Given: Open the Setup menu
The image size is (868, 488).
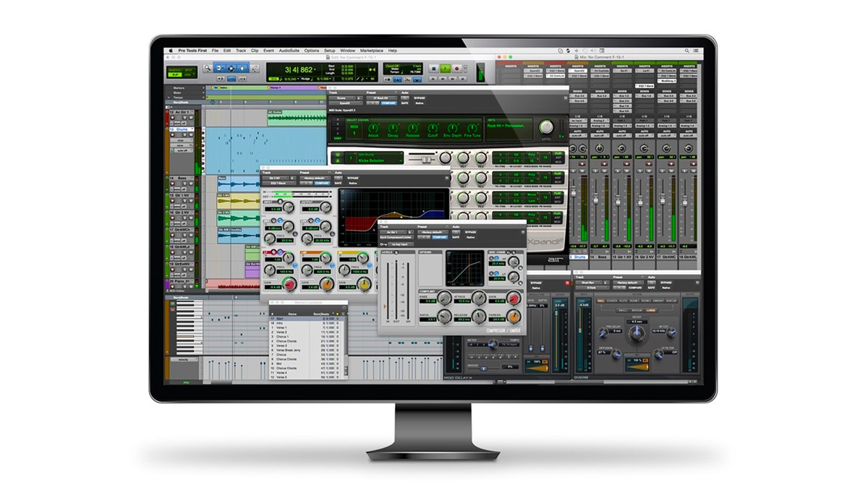Looking at the screenshot, I should 330,51.
